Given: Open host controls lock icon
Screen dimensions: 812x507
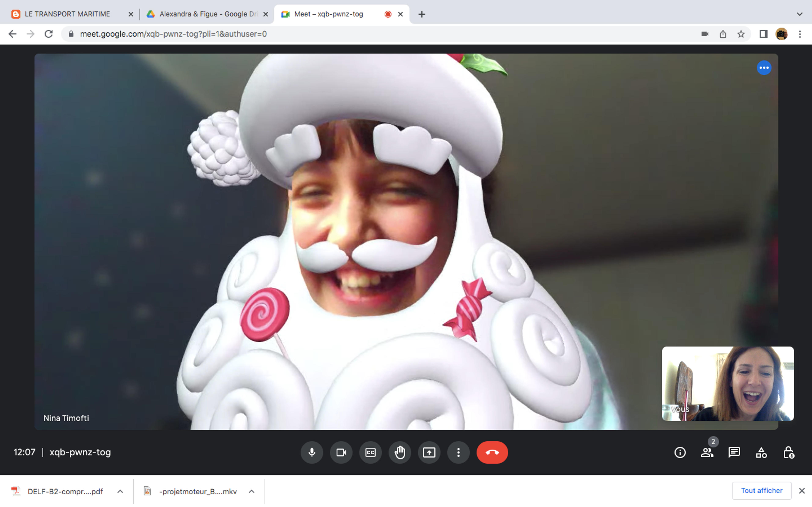Looking at the screenshot, I should point(789,453).
